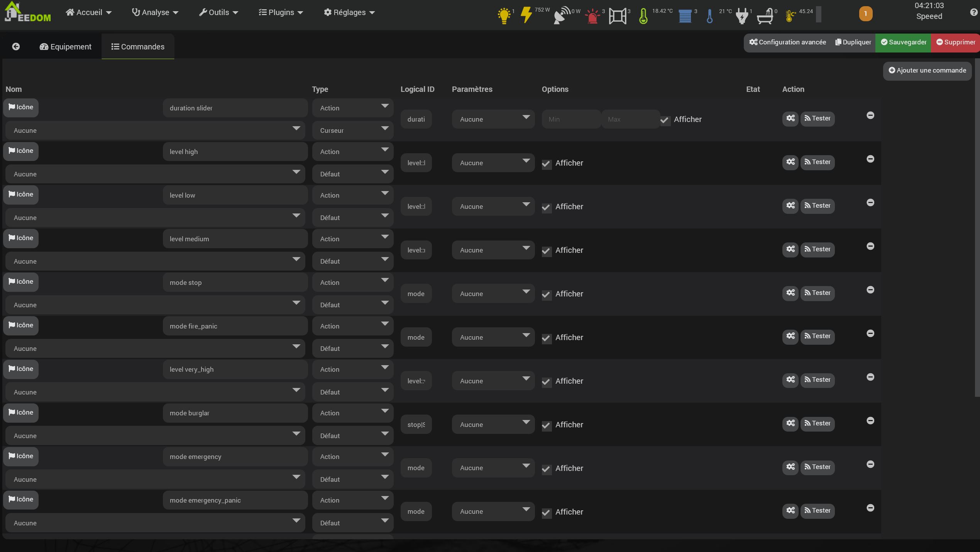This screenshot has width=980, height=552.
Task: Open the Curseur subtype dropdown
Action: tap(352, 130)
